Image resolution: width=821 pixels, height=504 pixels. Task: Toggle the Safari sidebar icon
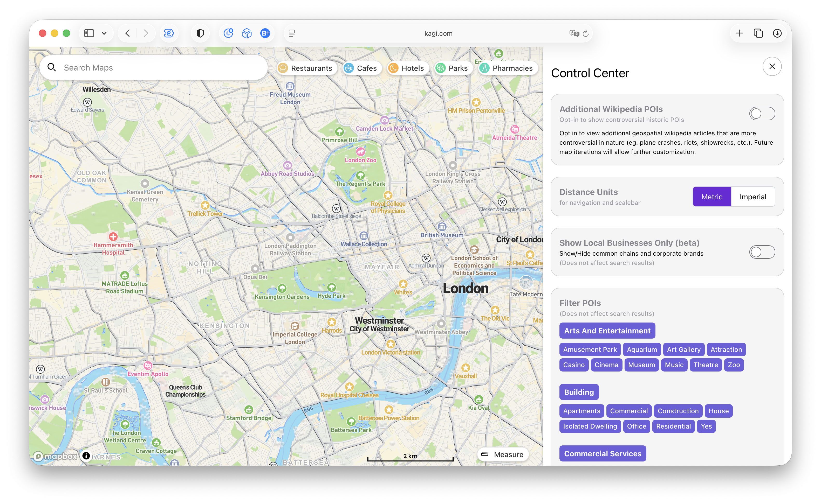tap(89, 33)
